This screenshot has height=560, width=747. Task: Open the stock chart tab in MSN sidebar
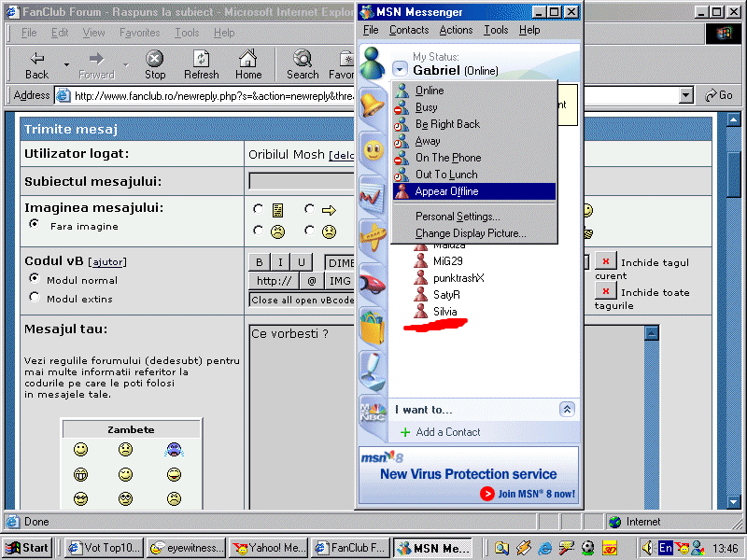[372, 195]
